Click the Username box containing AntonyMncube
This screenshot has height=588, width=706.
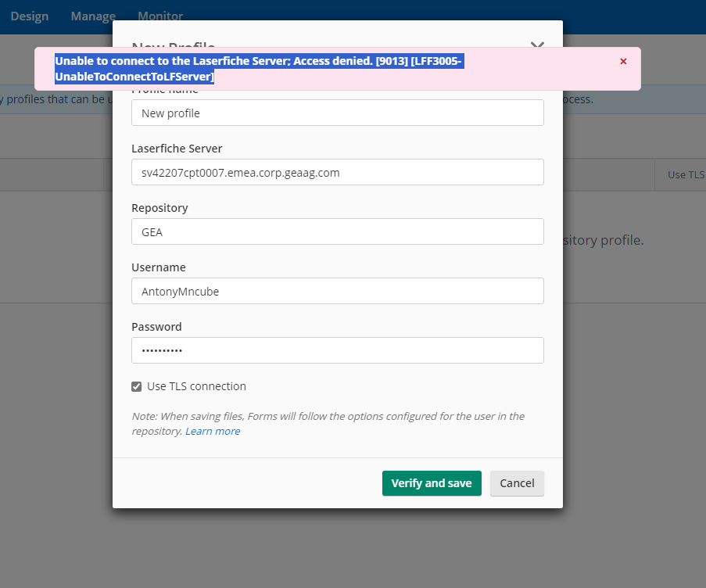tap(337, 291)
